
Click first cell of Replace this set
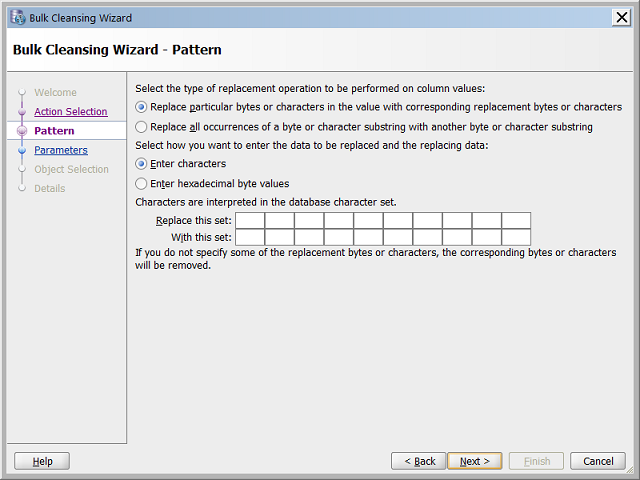coord(249,220)
